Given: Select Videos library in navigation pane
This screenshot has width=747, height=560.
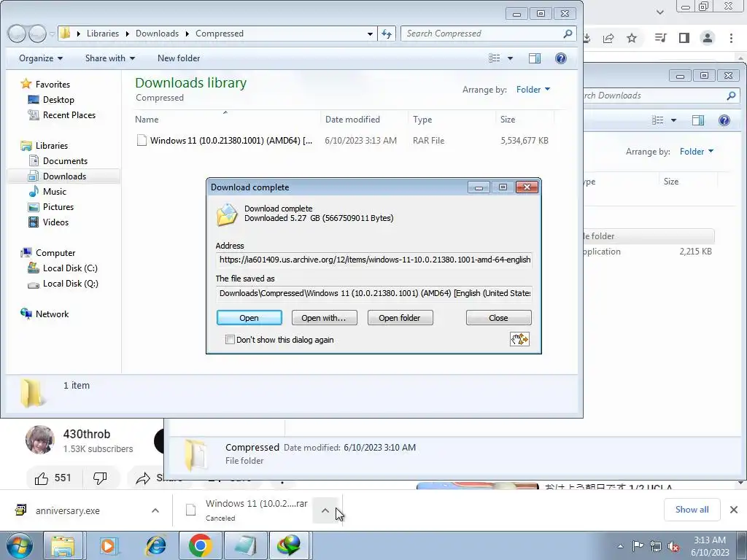Looking at the screenshot, I should tap(55, 222).
